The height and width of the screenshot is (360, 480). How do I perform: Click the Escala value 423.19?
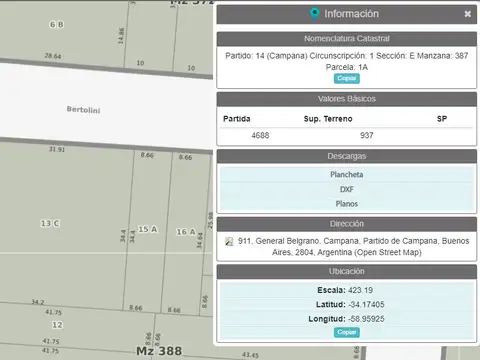click(x=360, y=290)
